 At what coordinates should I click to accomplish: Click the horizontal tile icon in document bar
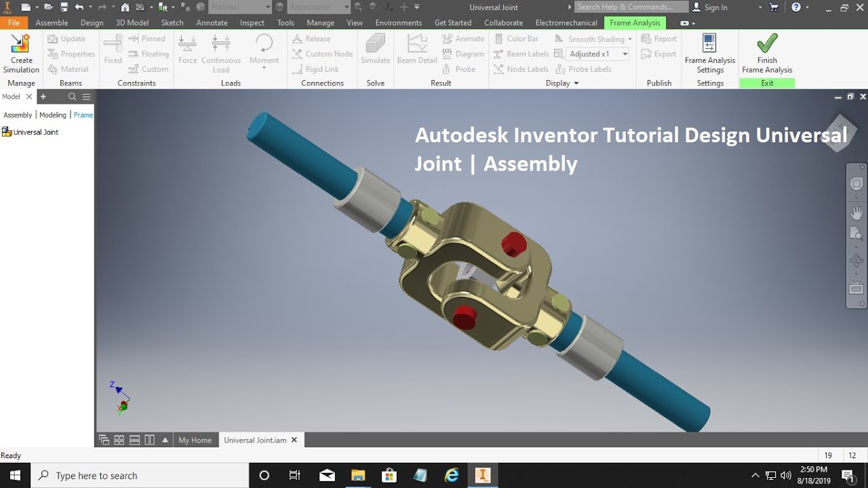[134, 440]
